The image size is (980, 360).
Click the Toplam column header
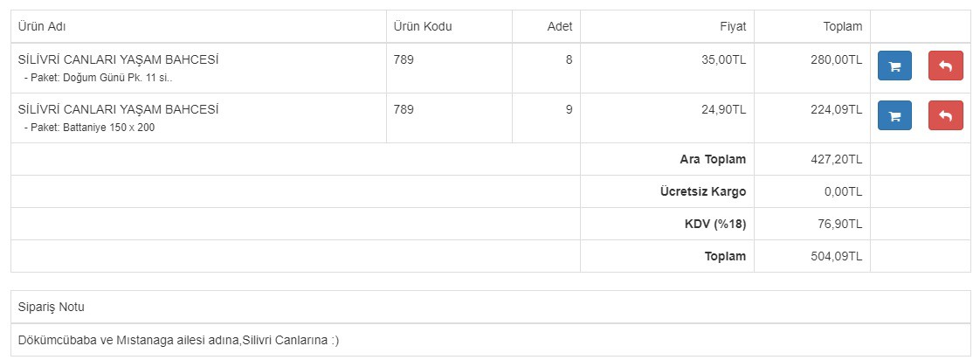[842, 26]
